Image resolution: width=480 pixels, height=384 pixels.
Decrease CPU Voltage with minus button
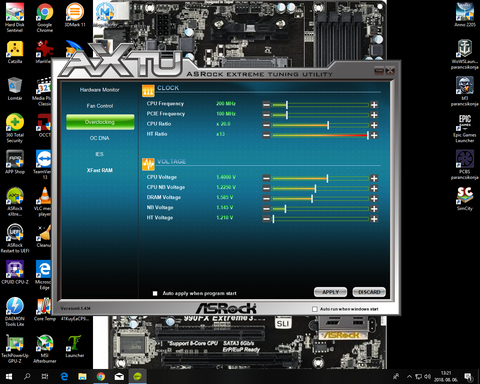click(266, 178)
